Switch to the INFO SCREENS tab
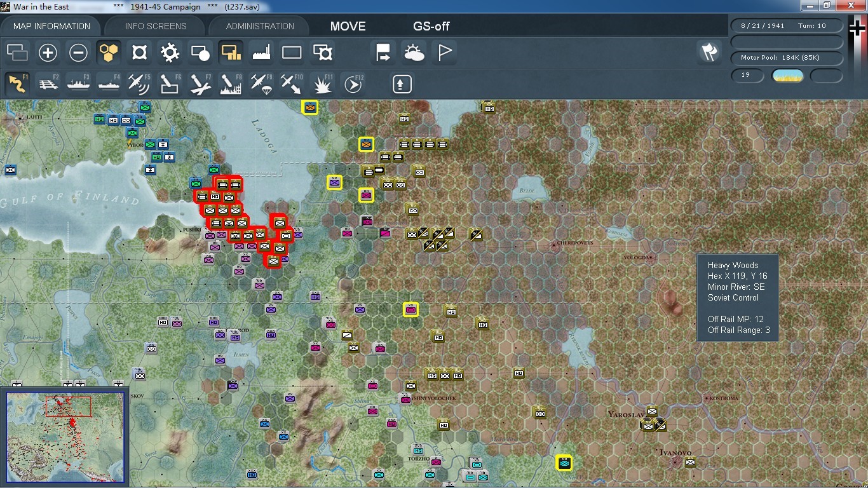Viewport: 868px width, 488px height. coord(156,26)
